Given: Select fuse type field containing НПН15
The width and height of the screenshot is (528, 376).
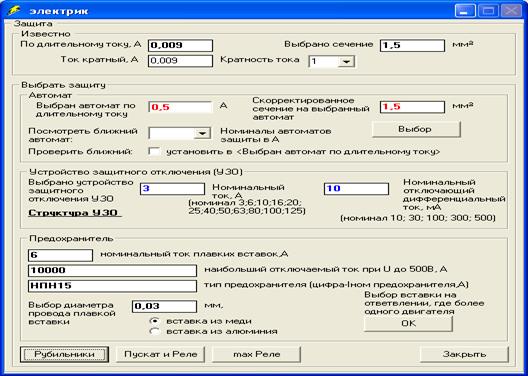Looking at the screenshot, I should pos(112,286).
